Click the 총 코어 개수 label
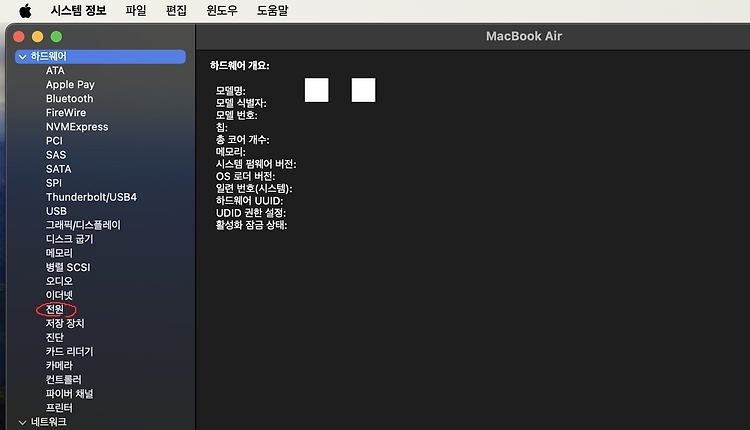This screenshot has height=430, width=750. click(243, 140)
